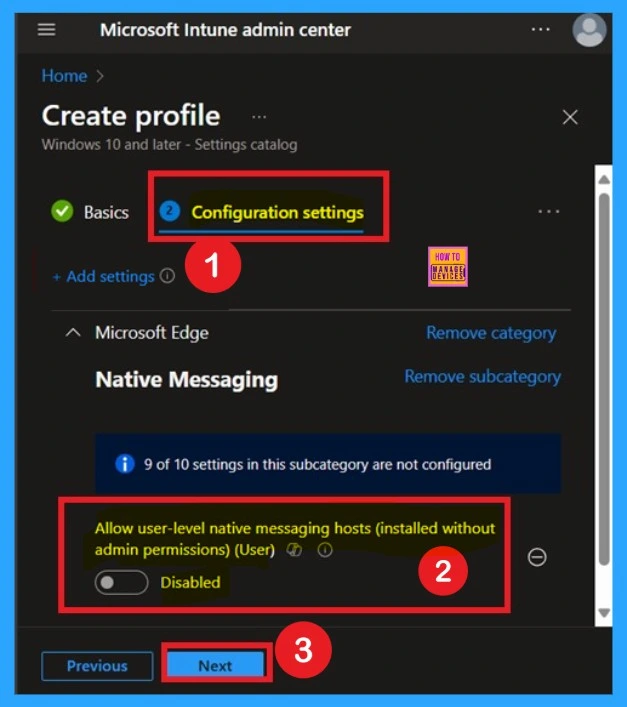
Task: Click Add settings link
Action: click(104, 276)
